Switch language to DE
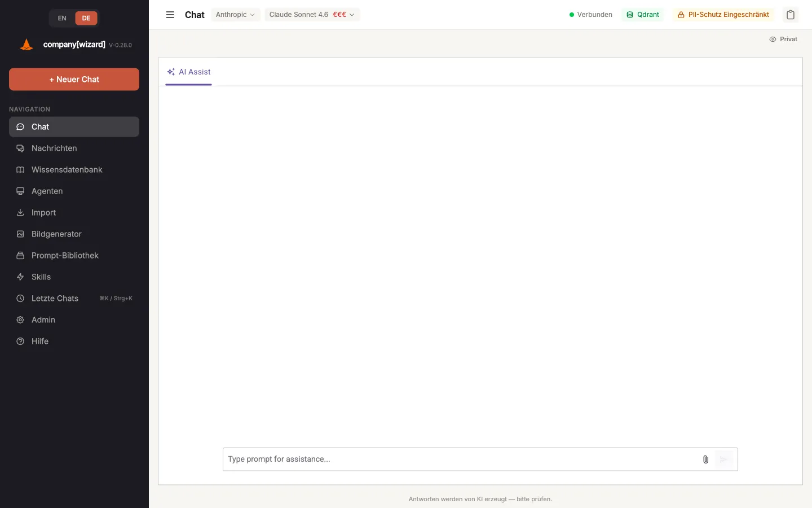This screenshot has height=508, width=812. coord(86,18)
